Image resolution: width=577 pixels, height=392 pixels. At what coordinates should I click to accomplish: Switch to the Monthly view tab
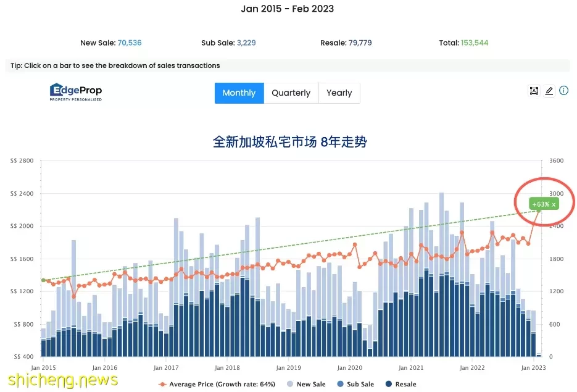[x=239, y=93]
